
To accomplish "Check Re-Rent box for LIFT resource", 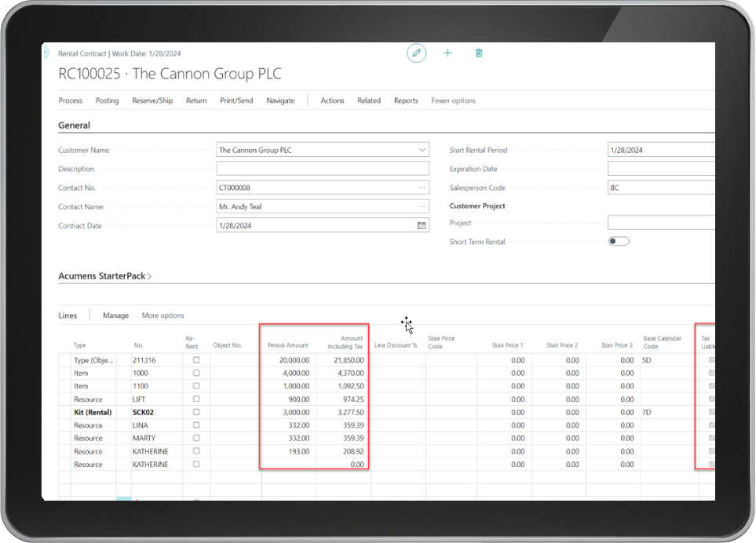I will tap(196, 399).
